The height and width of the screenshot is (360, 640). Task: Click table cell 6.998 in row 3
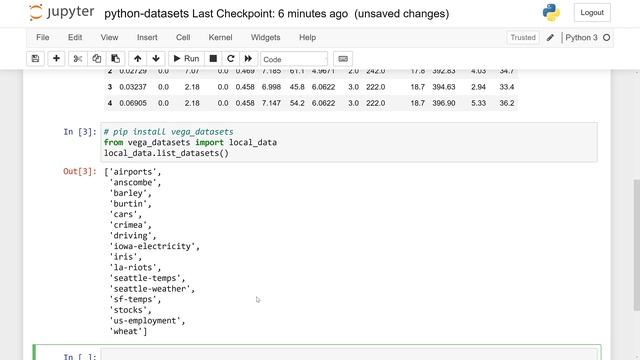[271, 87]
